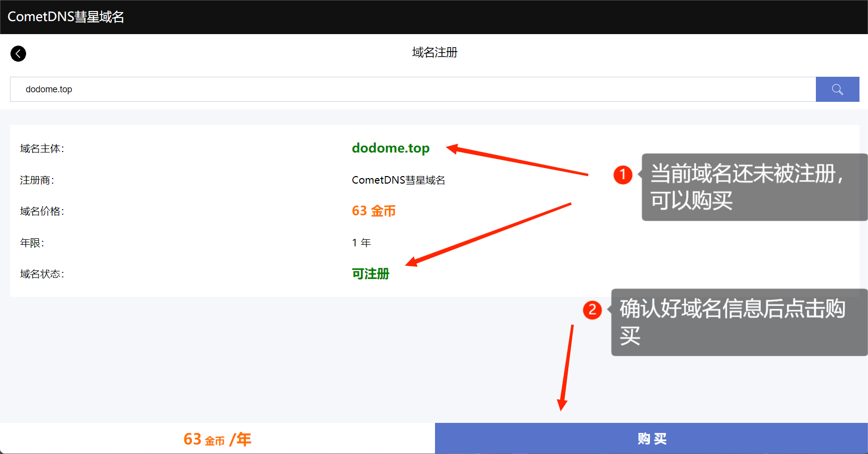
Task: Click the magnifier search button
Action: (837, 89)
